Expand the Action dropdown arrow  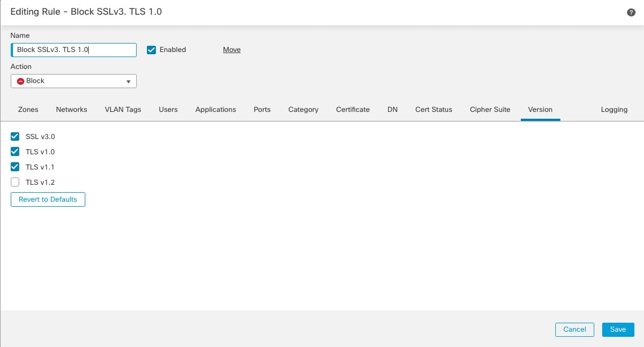(x=128, y=81)
